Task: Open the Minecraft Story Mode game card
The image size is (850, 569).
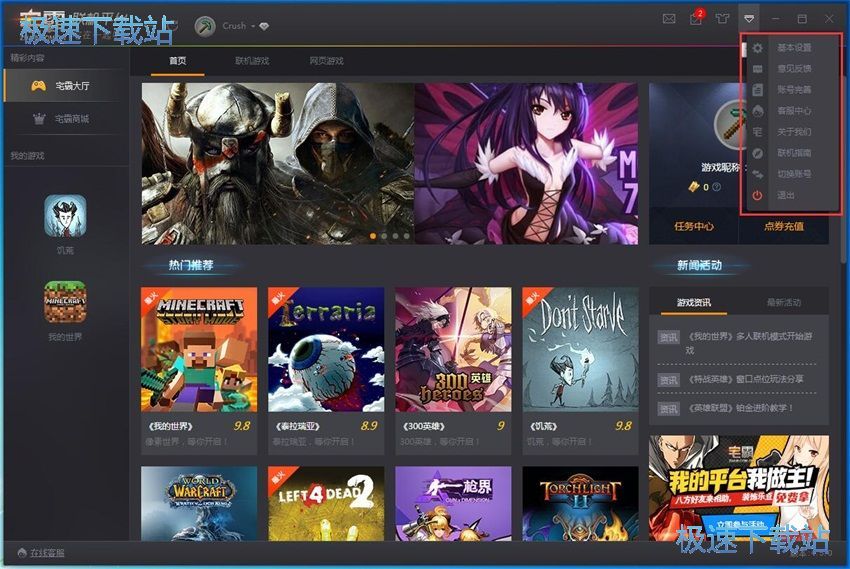Action: [199, 350]
